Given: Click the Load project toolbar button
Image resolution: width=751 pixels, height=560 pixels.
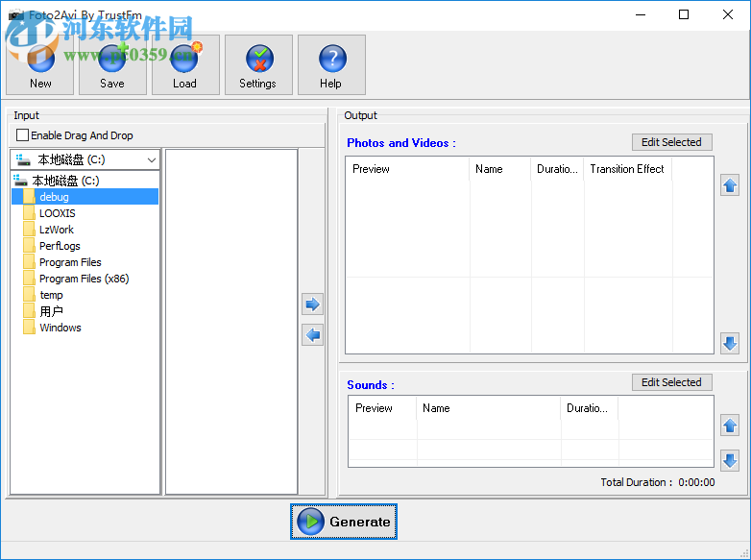Looking at the screenshot, I should pos(185,64).
